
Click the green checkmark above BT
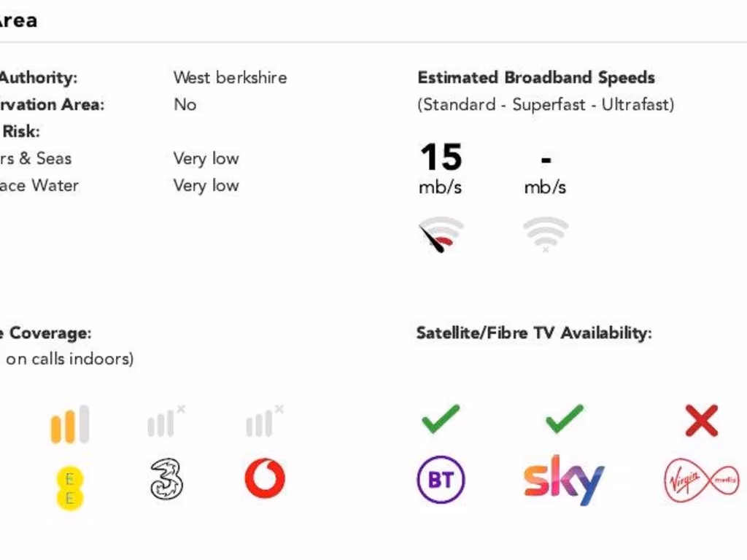pos(441,419)
